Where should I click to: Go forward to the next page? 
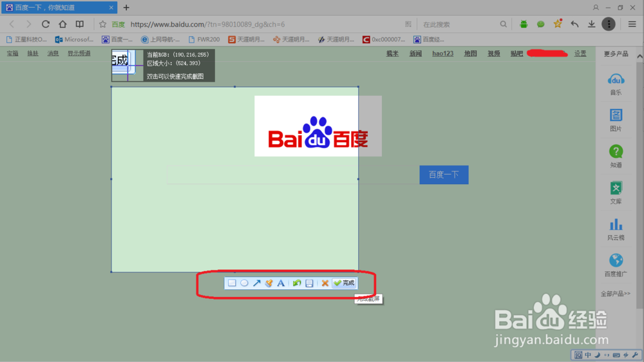click(x=28, y=24)
